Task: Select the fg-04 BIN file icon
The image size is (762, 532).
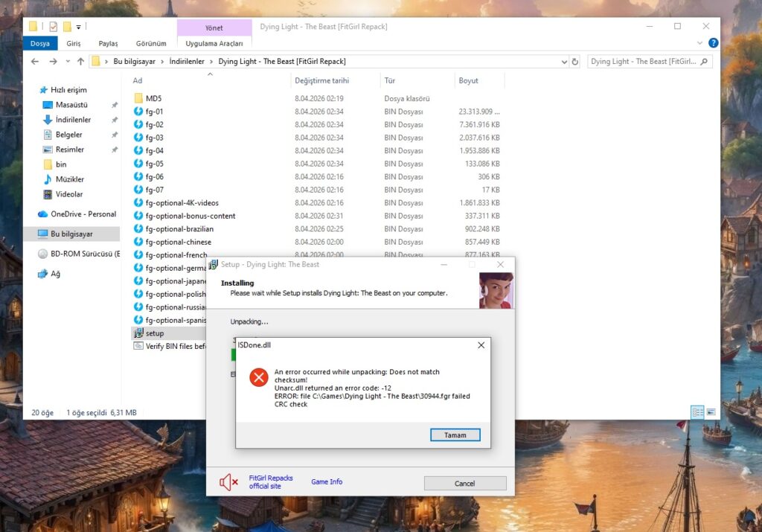Action: click(138, 150)
